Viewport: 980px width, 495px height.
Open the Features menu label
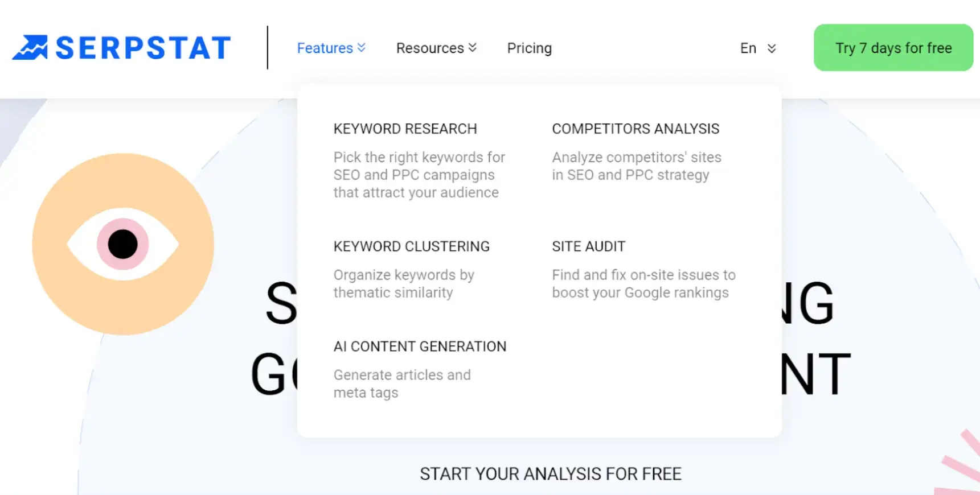pyautogui.click(x=325, y=48)
